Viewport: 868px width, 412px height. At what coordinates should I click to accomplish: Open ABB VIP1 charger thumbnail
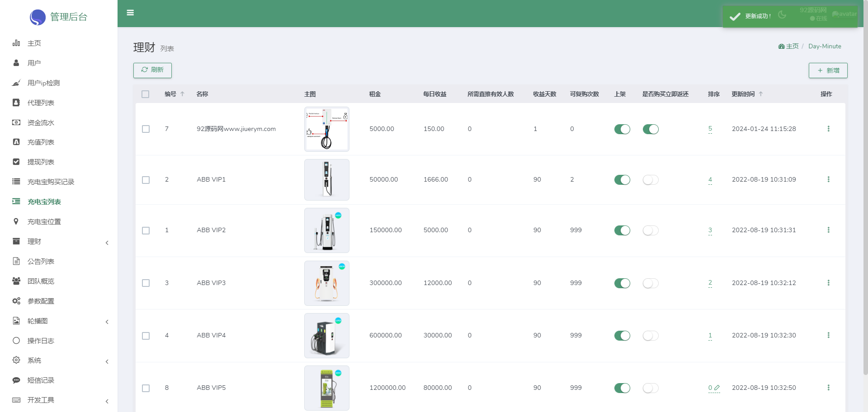(327, 180)
